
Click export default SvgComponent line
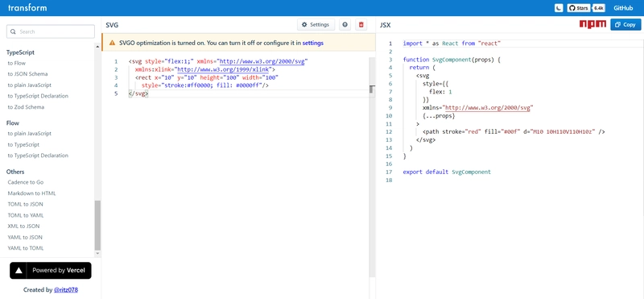click(447, 172)
